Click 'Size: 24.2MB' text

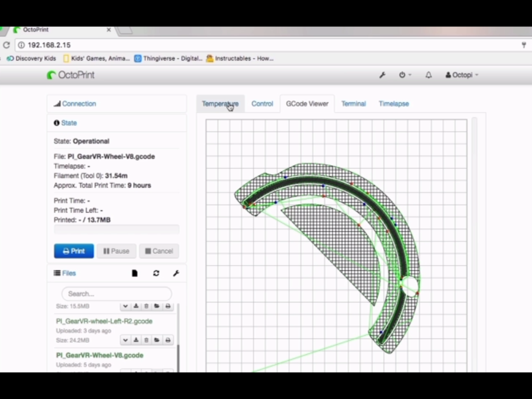pyautogui.click(x=73, y=340)
